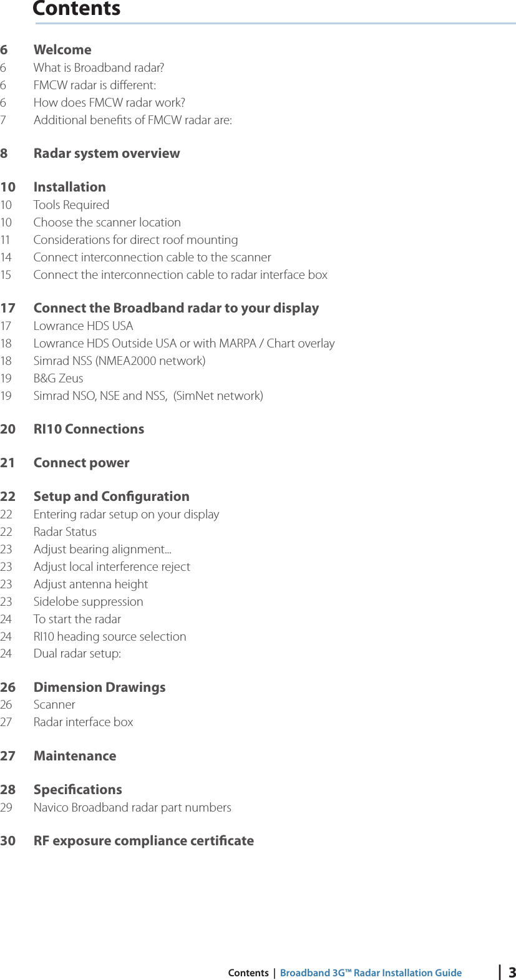The width and height of the screenshot is (516, 980).
Task: Go to What is Broadband radar?
Action: click(99, 67)
